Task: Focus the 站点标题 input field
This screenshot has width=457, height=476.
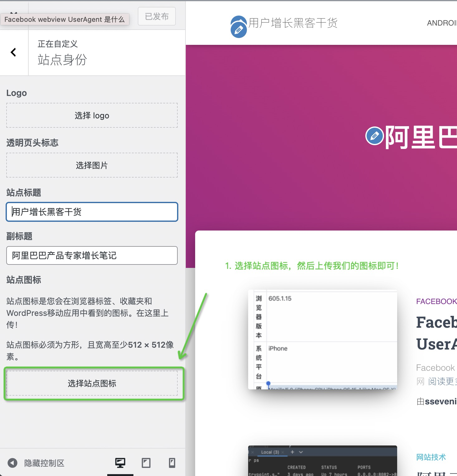Action: (x=92, y=212)
